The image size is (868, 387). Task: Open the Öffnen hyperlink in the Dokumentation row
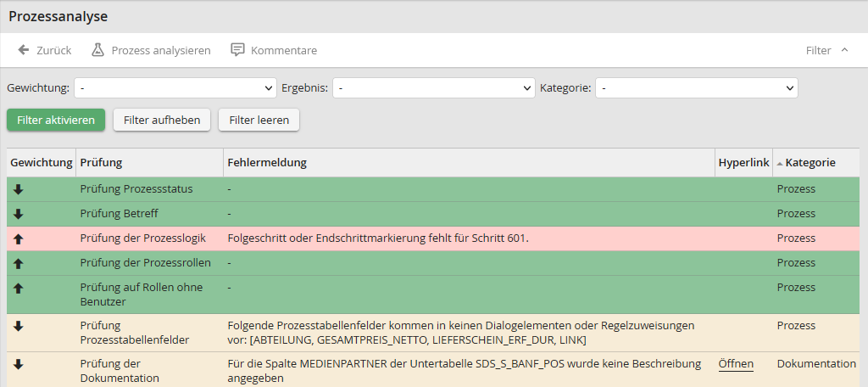[x=736, y=364]
